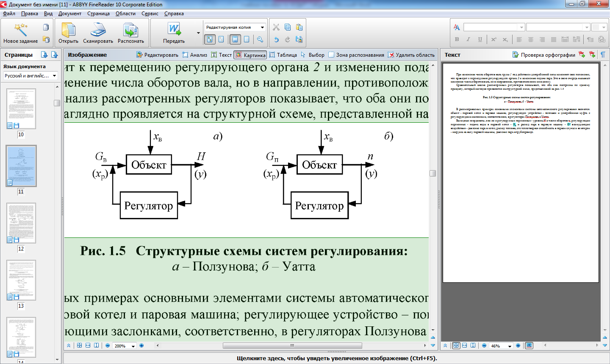610x364 pixels.
Task: Click the superscript x² icon
Action: [x=494, y=39]
